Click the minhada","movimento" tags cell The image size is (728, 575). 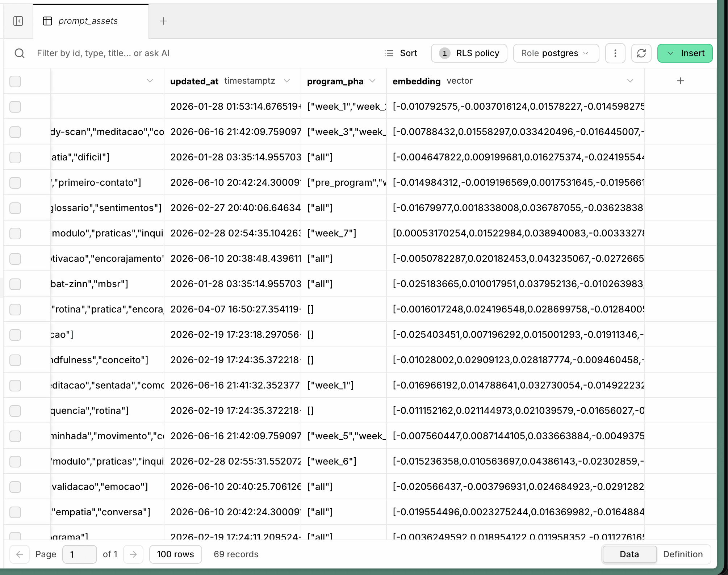tap(107, 436)
